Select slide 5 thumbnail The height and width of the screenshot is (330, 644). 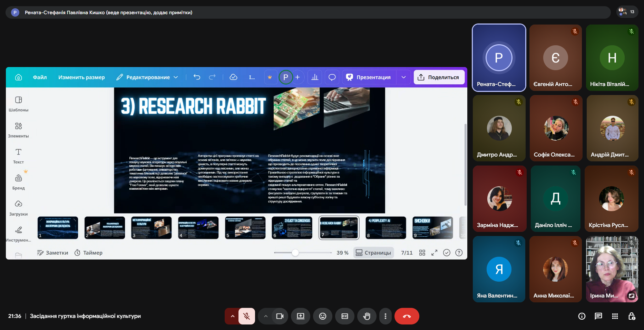245,228
